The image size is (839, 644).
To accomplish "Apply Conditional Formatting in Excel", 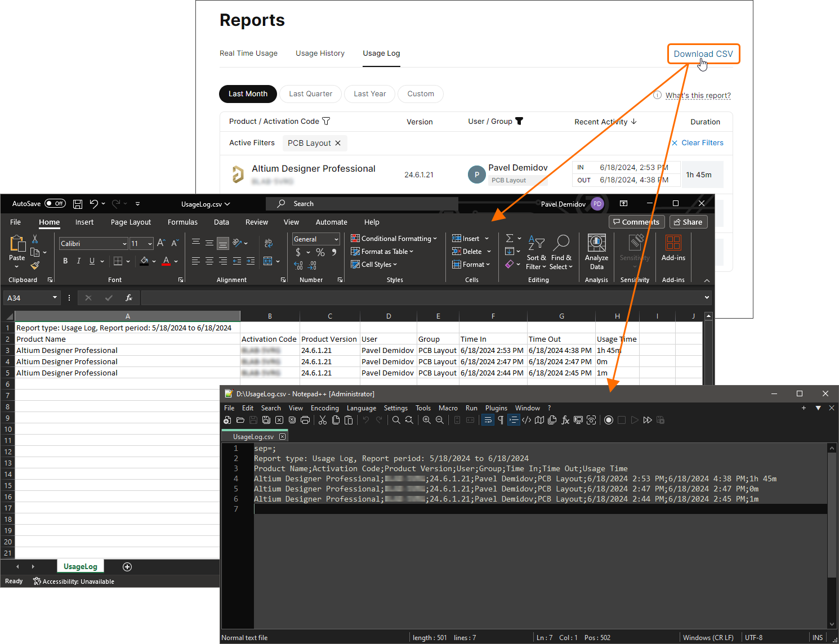I will [x=394, y=238].
